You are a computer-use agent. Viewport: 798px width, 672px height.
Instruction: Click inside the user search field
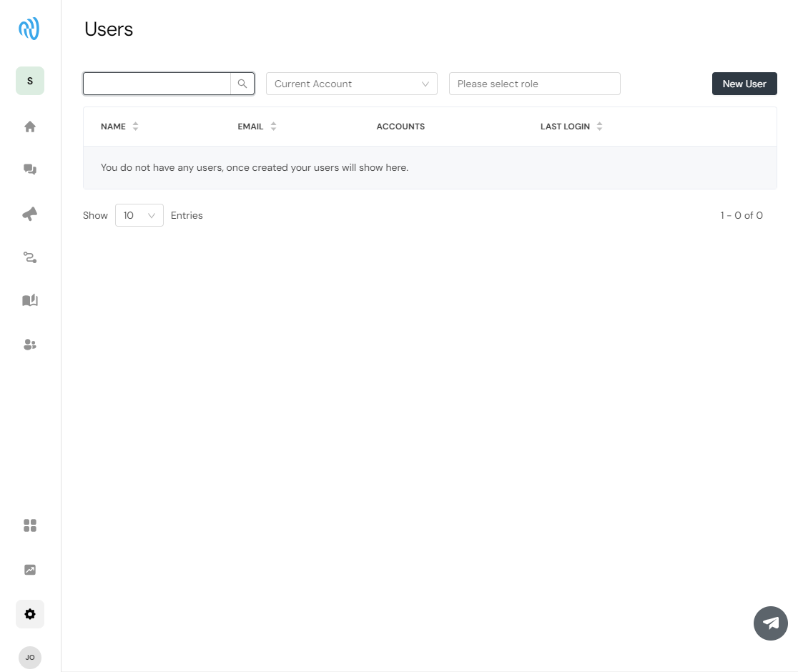[x=157, y=84]
